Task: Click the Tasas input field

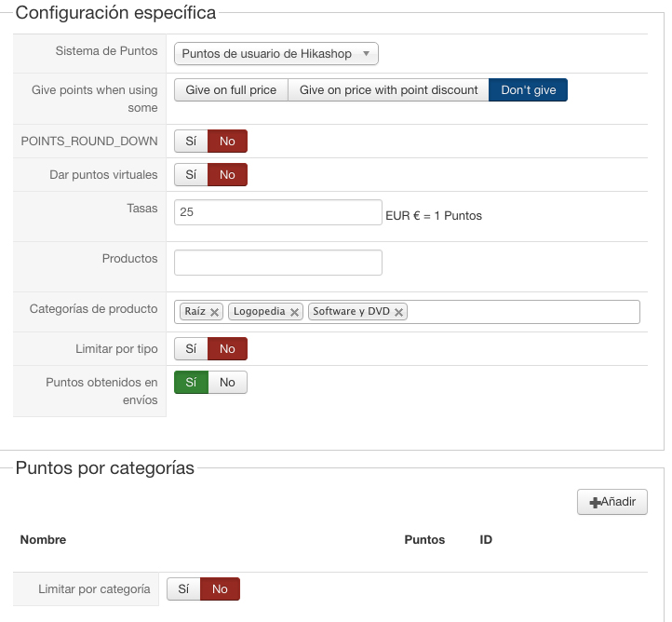Action: tap(277, 212)
